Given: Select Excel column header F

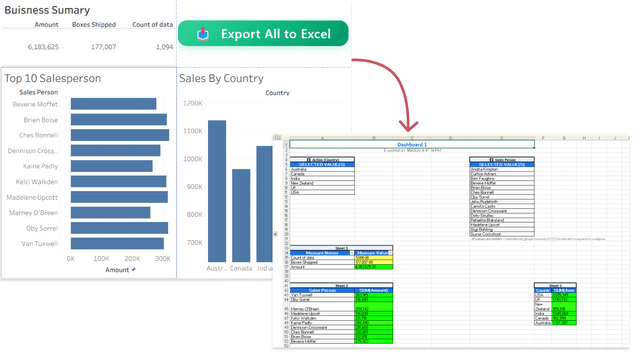Looking at the screenshot, I should coord(543,138).
